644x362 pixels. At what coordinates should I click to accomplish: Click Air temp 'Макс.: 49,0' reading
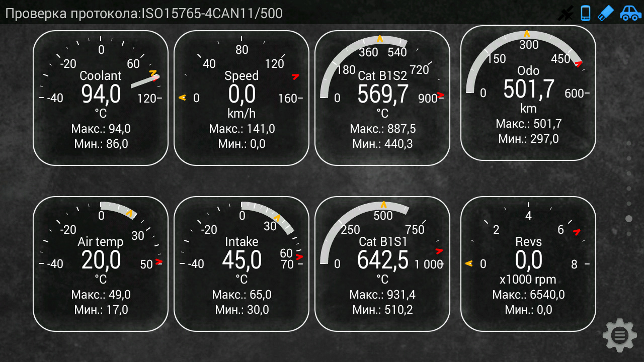(x=101, y=295)
